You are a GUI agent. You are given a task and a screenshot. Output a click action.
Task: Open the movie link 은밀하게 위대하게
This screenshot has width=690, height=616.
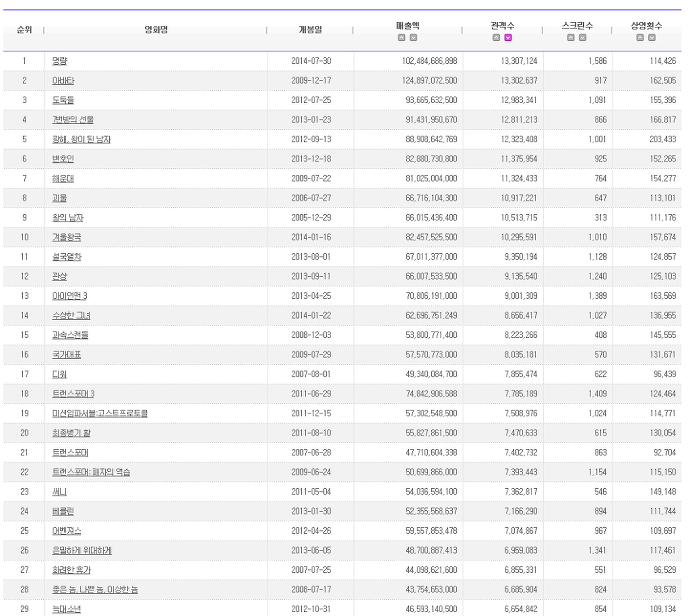click(82, 551)
